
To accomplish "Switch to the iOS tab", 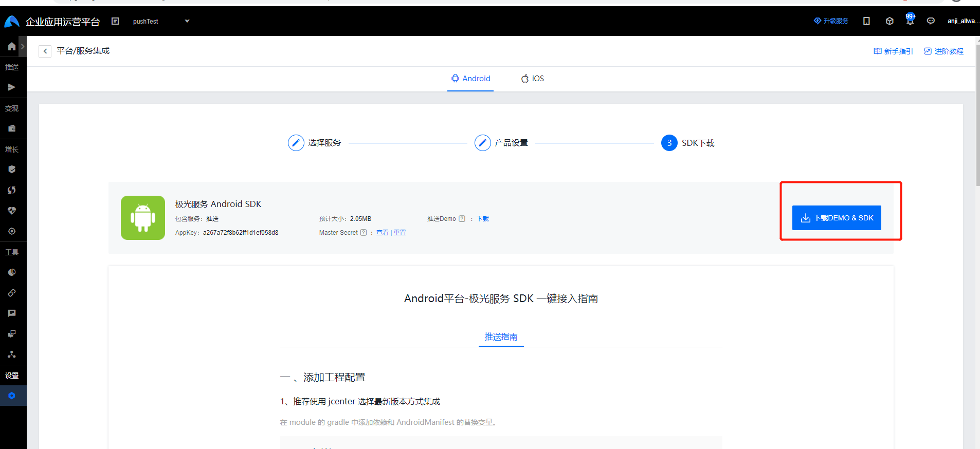I will click(533, 79).
